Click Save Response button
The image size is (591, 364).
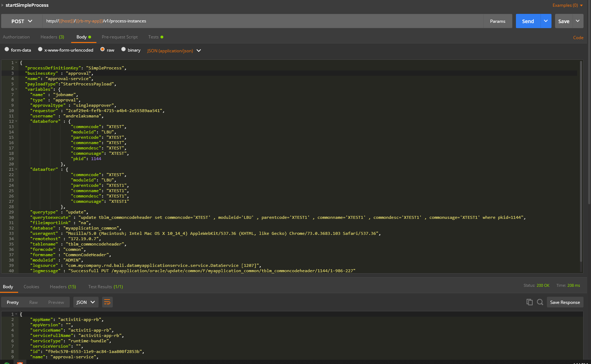click(565, 302)
